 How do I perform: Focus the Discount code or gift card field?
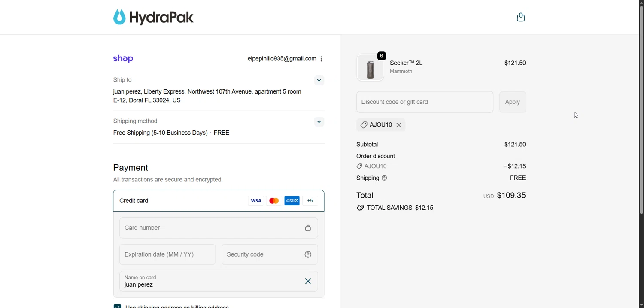click(425, 102)
